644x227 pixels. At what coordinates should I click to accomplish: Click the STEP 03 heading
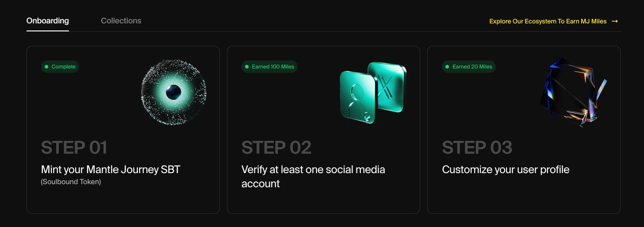[x=477, y=148]
